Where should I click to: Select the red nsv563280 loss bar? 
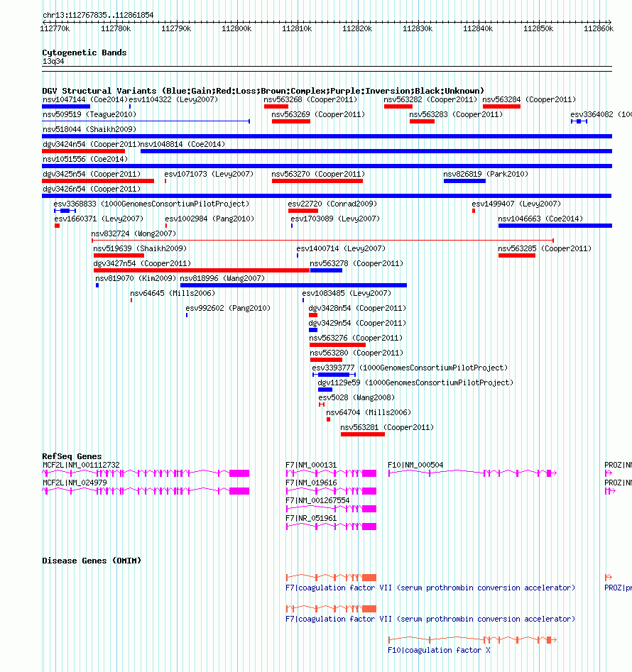pyautogui.click(x=326, y=360)
